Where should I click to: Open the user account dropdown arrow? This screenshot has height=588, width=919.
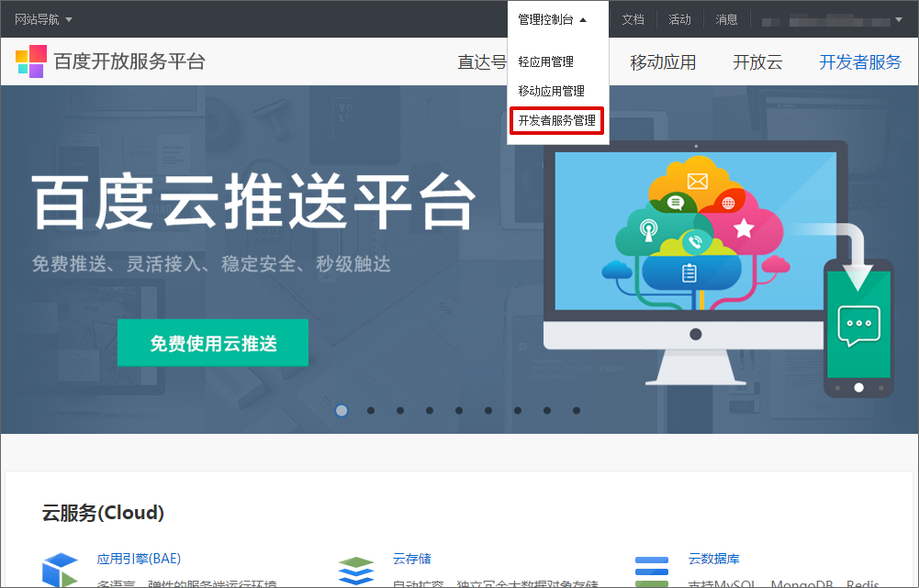click(x=899, y=20)
